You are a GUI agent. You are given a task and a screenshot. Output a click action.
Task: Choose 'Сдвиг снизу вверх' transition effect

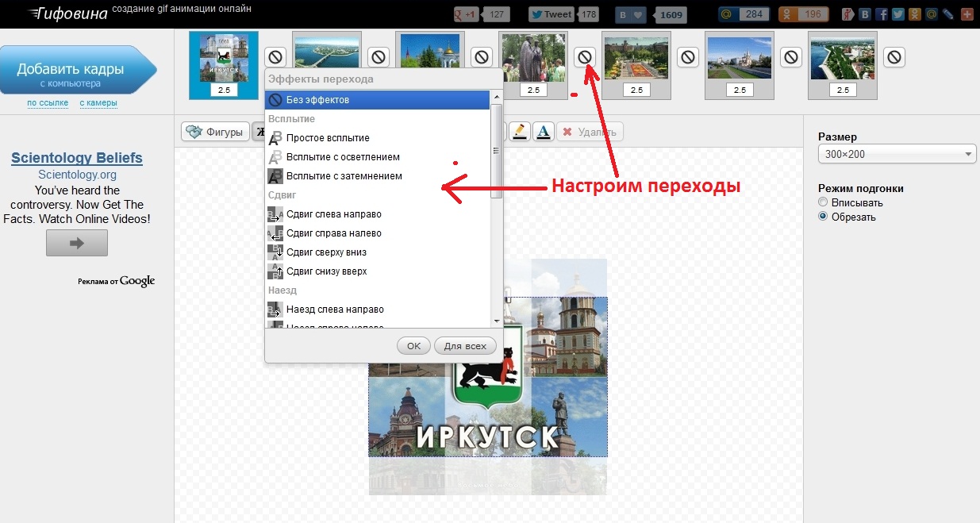[x=378, y=271]
